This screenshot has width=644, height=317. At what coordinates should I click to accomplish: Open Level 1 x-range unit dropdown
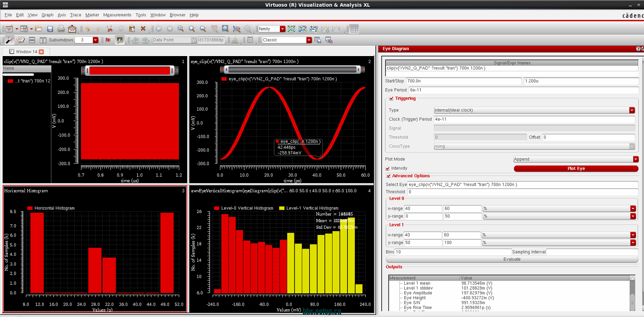tap(633, 235)
